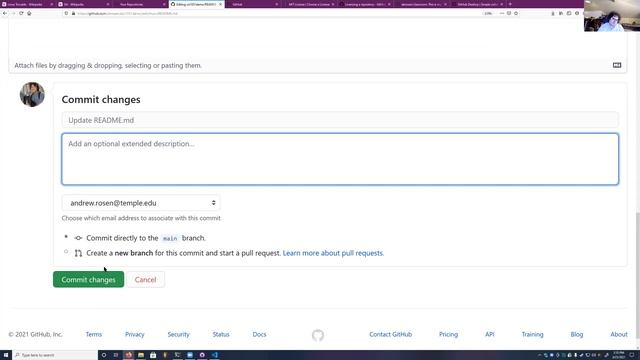The width and height of the screenshot is (640, 360).
Task: Open the Status footer link
Action: pyautogui.click(x=221, y=334)
